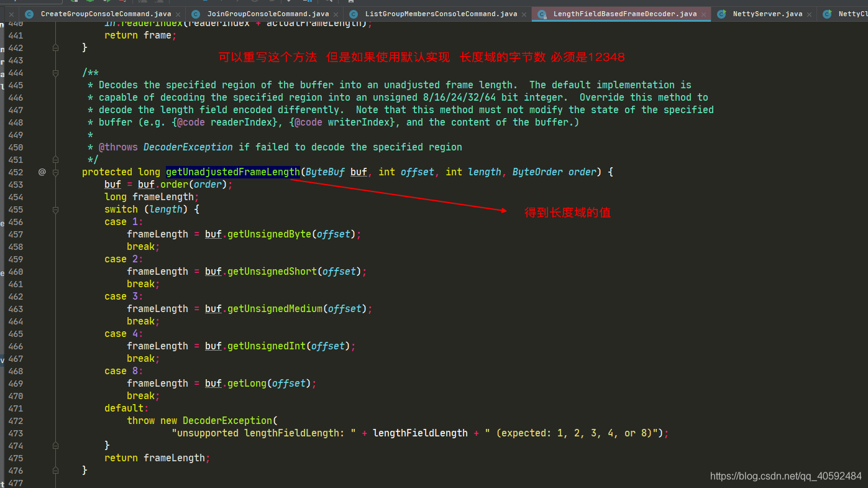868x488 pixels.
Task: Click the fold end marker at line 474
Action: [55, 446]
